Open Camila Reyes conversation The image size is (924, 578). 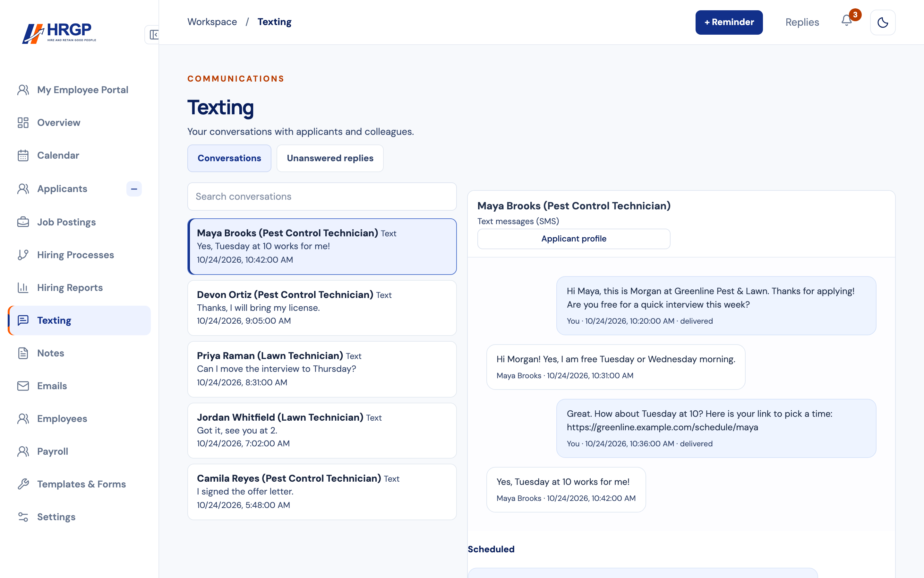coord(322,492)
